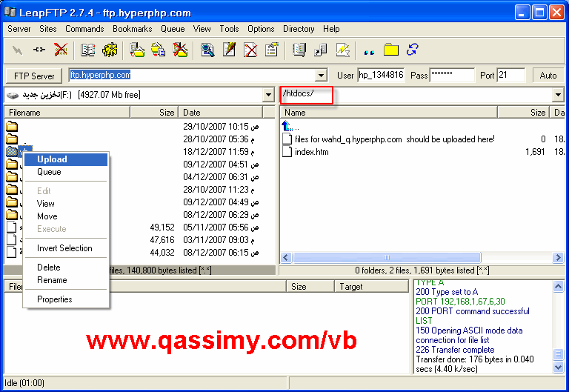Click the lightning with hourglass toolbar icon

(x=342, y=50)
